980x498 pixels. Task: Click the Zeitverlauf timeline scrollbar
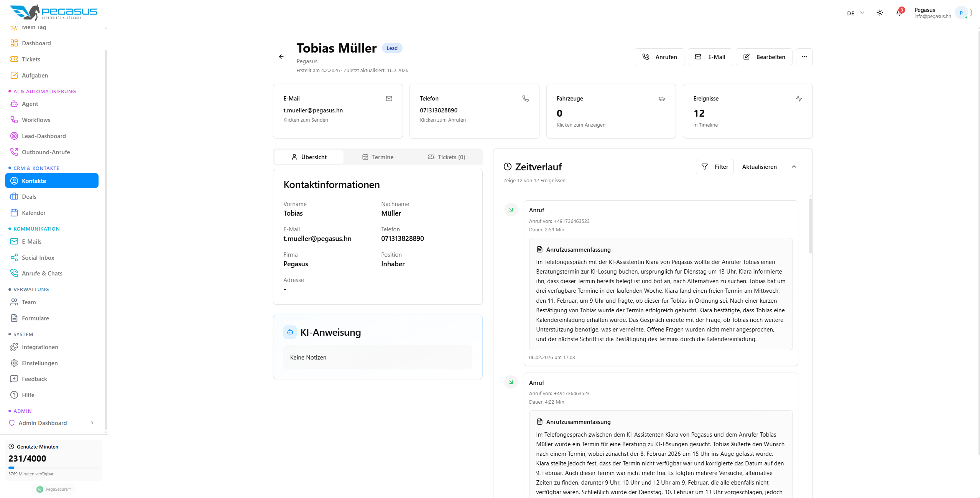click(810, 226)
